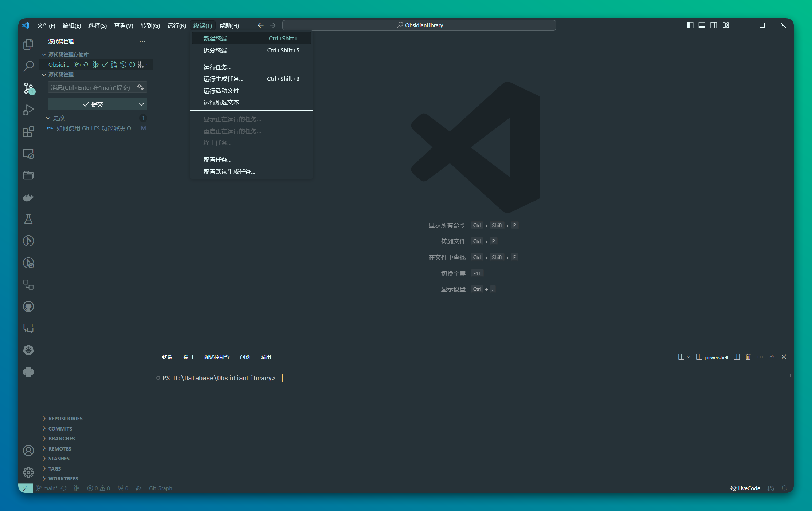
Task: Close the terminal panel
Action: point(784,357)
